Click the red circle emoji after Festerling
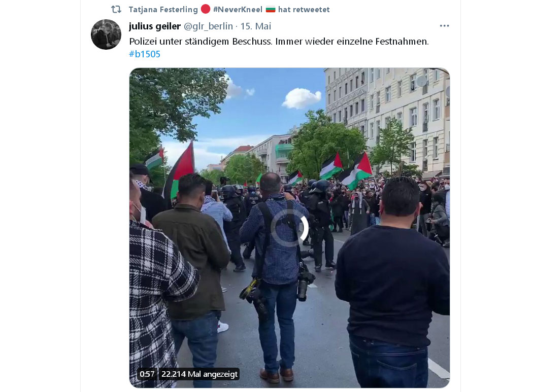Viewport: 533px width, 392px height. pos(205,9)
